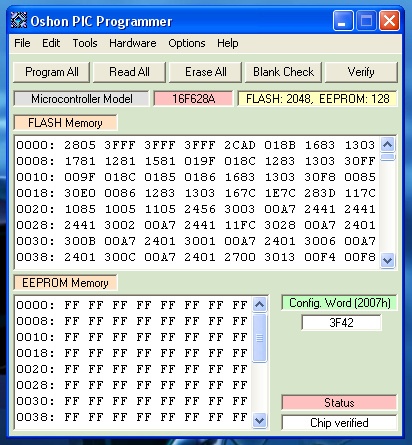Click FLASH word 009F in row 0010

coord(80,177)
